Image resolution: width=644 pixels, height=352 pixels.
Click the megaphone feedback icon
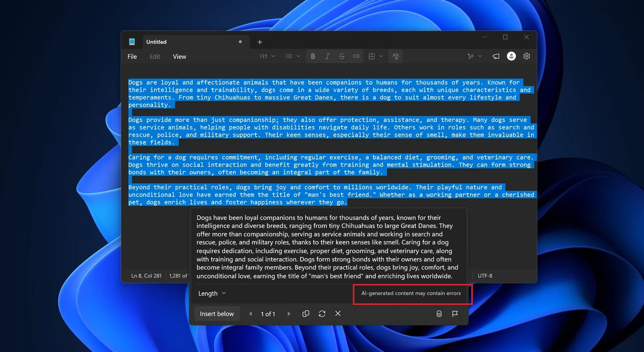point(496,56)
